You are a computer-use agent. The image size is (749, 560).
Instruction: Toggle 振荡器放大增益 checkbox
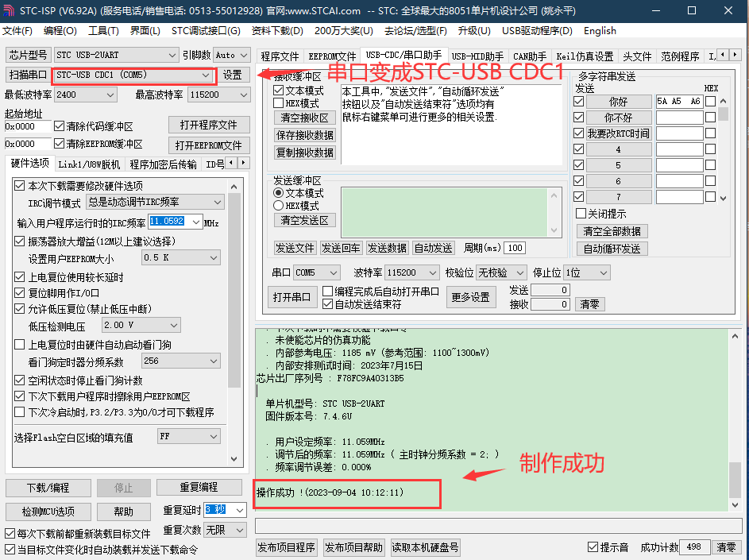point(20,241)
